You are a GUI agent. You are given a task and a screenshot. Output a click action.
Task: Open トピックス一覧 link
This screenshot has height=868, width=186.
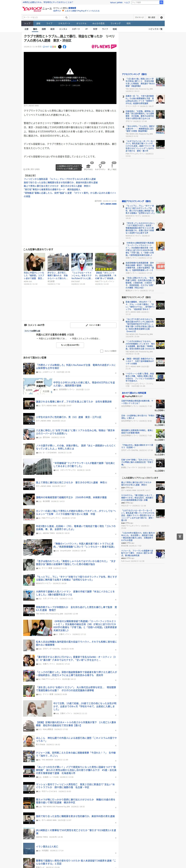[155, 29]
